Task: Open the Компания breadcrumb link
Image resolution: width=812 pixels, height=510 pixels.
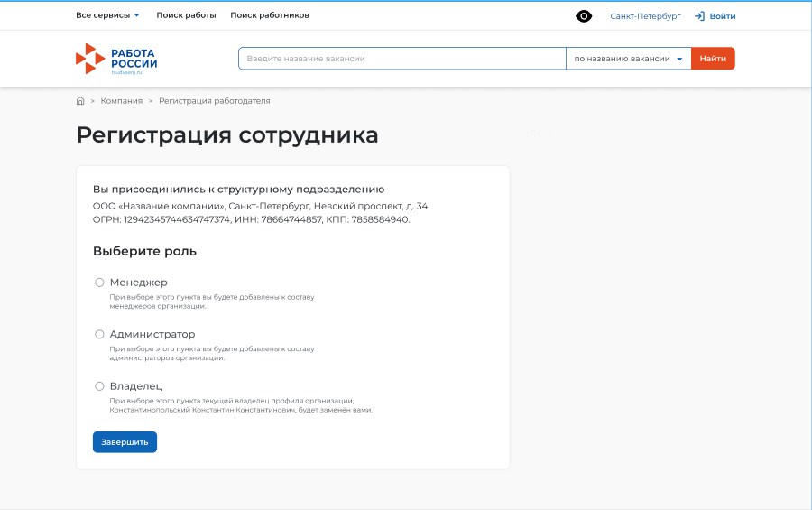Action: (122, 101)
